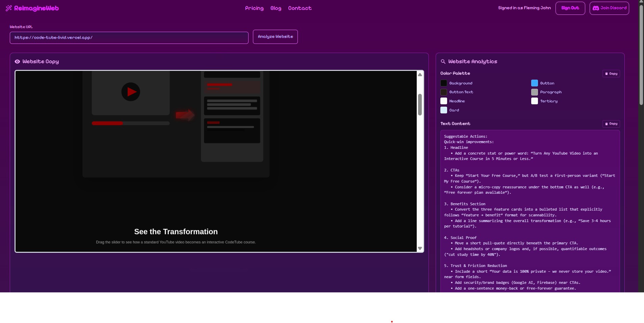The image size is (644, 323).
Task: Click 'Signed in as Fleming John' text
Action: [524, 8]
